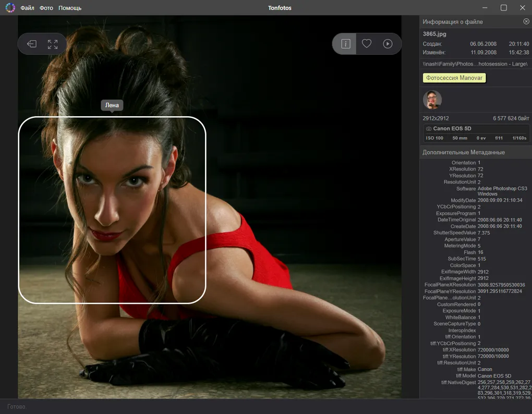Click the camera icon beside Canon EOS 5D
The height and width of the screenshot is (414, 532).
(429, 128)
